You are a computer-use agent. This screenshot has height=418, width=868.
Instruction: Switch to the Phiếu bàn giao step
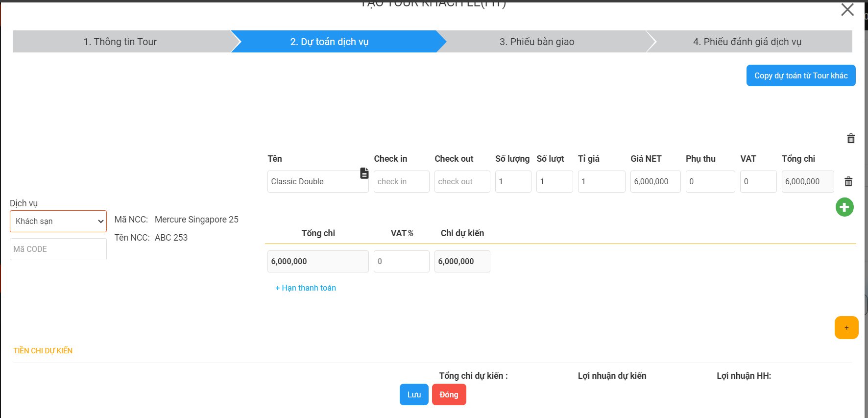tap(537, 42)
